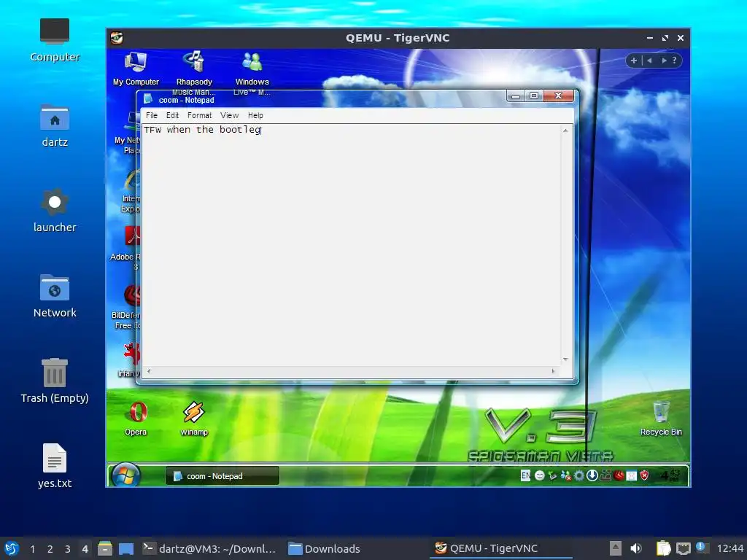747x560 pixels.
Task: Maximize the Notepad window
Action: tap(534, 96)
